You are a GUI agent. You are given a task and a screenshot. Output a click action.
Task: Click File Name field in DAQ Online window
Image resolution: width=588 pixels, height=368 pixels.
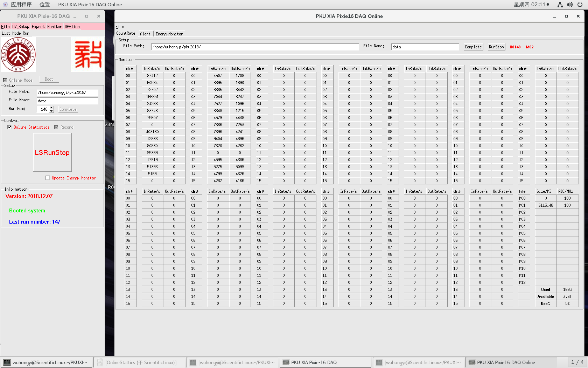tap(425, 47)
